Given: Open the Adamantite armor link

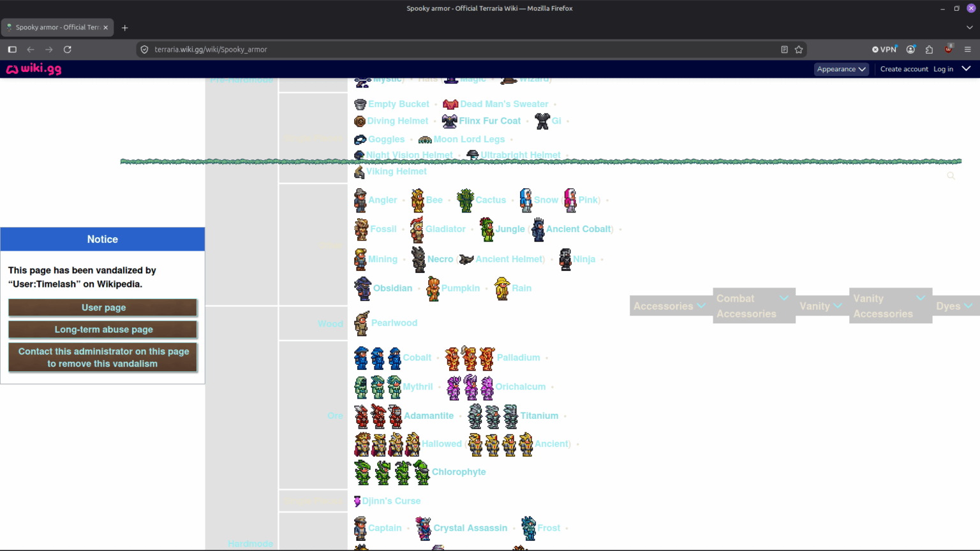Looking at the screenshot, I should tap(429, 416).
